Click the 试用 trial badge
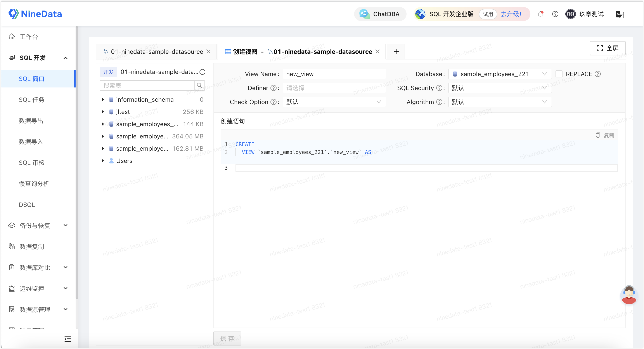Viewport: 644px width, 349px height. [488, 14]
